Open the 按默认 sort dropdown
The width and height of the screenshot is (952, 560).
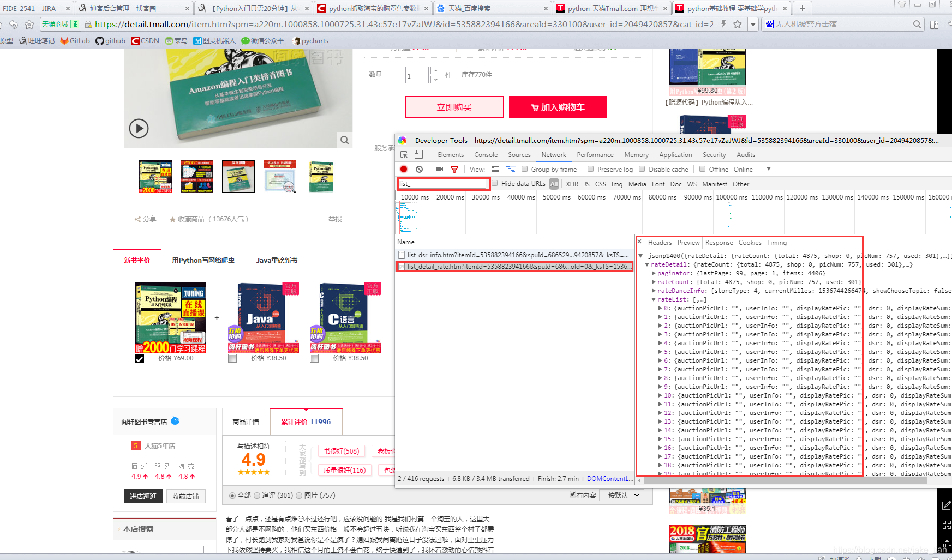(x=622, y=496)
